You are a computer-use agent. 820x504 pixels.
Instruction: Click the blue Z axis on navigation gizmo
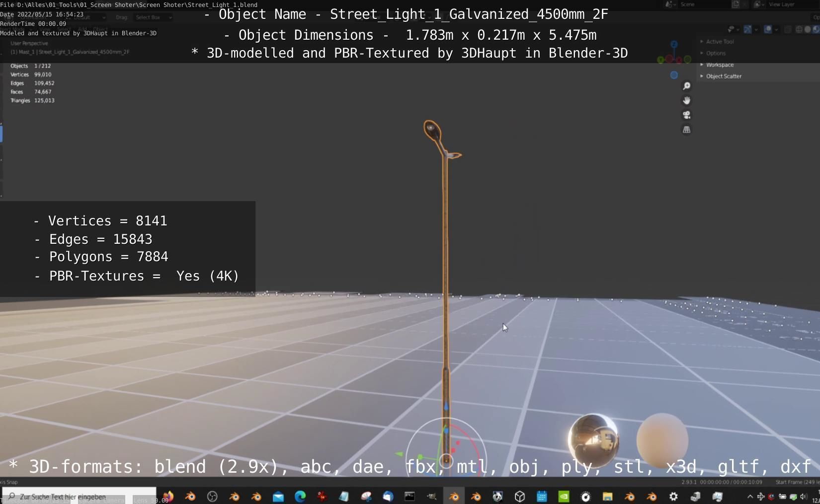click(x=674, y=45)
